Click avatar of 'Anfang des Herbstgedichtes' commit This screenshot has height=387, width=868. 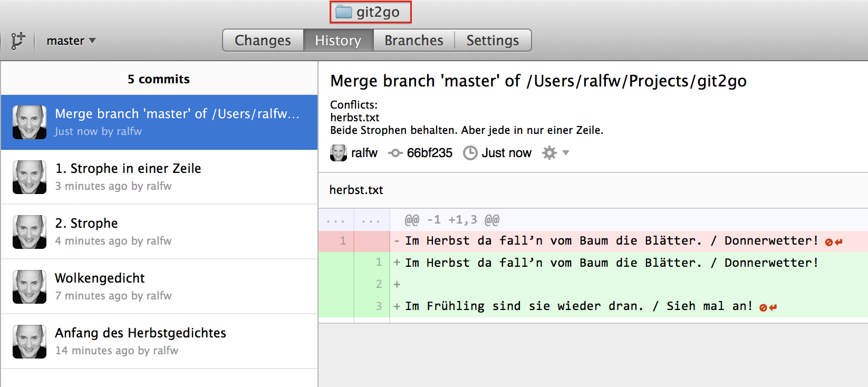[30, 342]
